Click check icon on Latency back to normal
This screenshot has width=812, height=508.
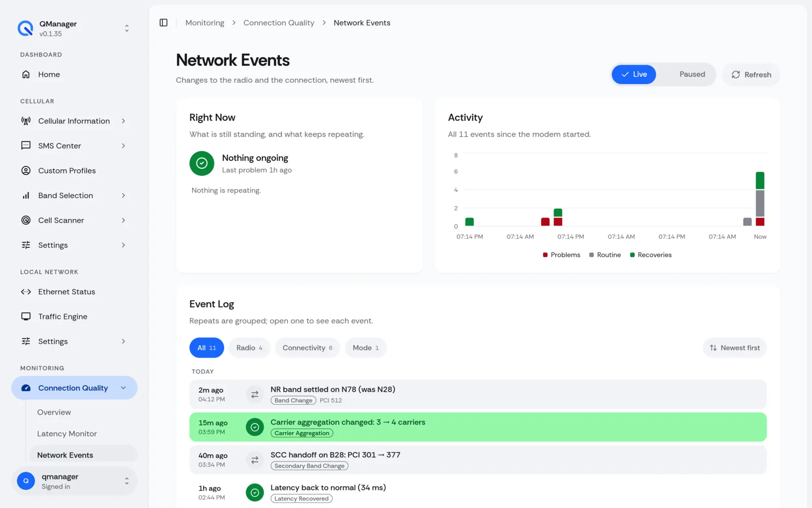255,492
